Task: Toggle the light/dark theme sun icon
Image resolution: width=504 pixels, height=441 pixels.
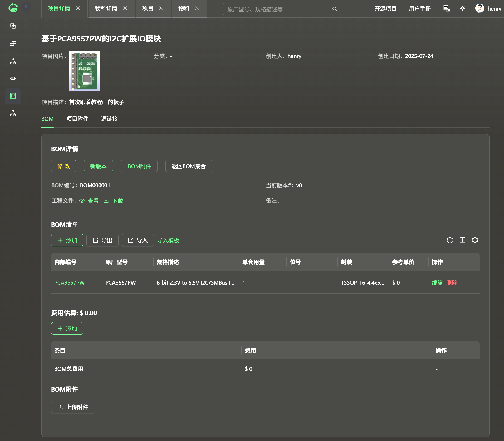Action: [462, 8]
